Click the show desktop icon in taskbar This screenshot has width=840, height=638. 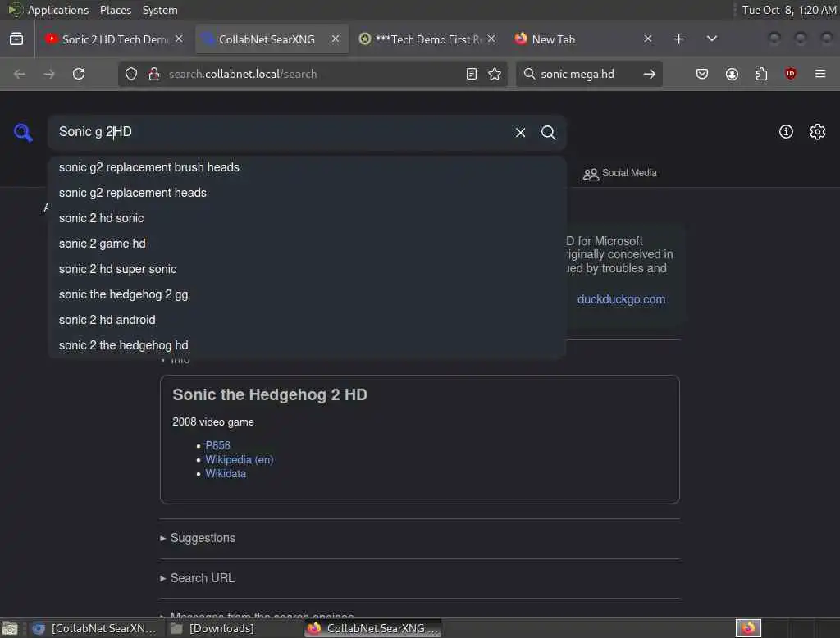pos(10,628)
